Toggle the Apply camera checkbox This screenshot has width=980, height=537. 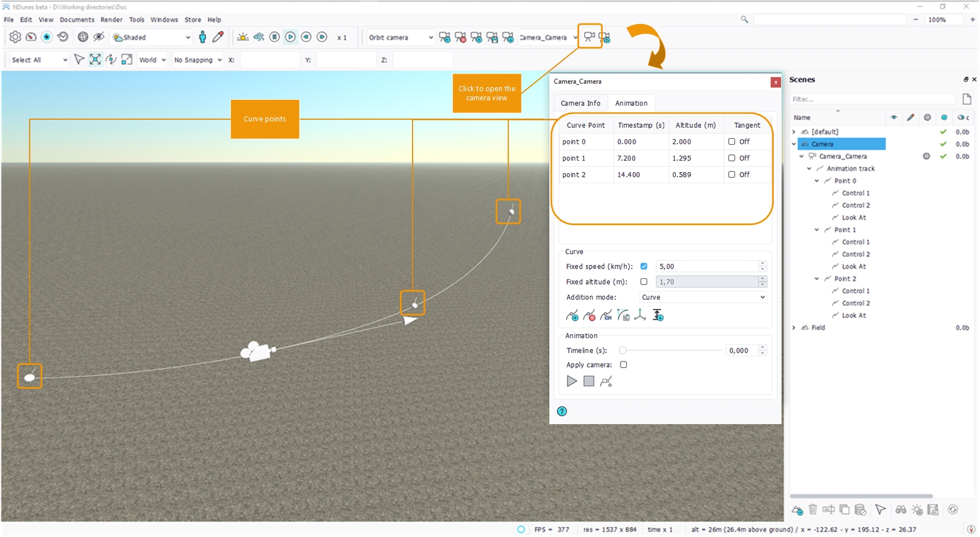point(623,365)
